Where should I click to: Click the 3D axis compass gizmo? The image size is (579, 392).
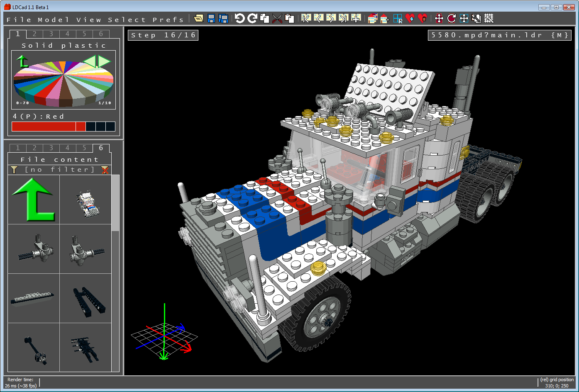pos(165,332)
